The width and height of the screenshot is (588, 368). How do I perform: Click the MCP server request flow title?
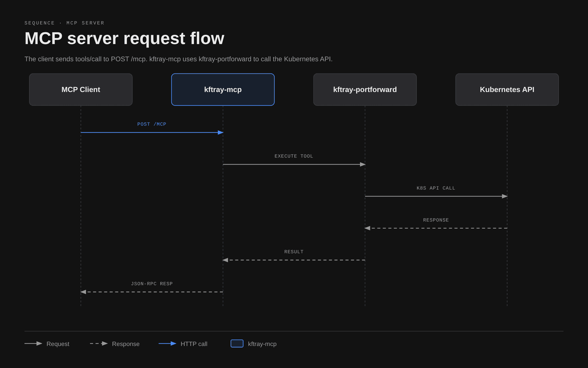[x=125, y=38]
